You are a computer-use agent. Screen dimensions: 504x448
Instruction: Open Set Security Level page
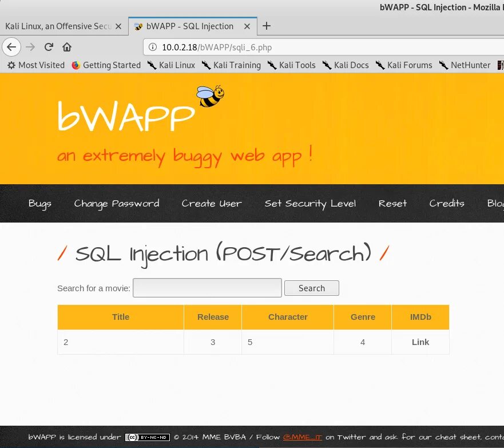pos(310,204)
